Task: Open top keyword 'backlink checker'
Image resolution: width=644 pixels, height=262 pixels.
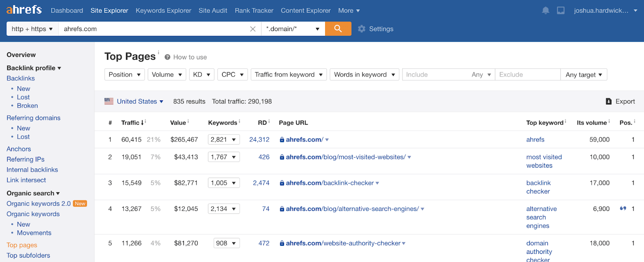Action: [539, 187]
